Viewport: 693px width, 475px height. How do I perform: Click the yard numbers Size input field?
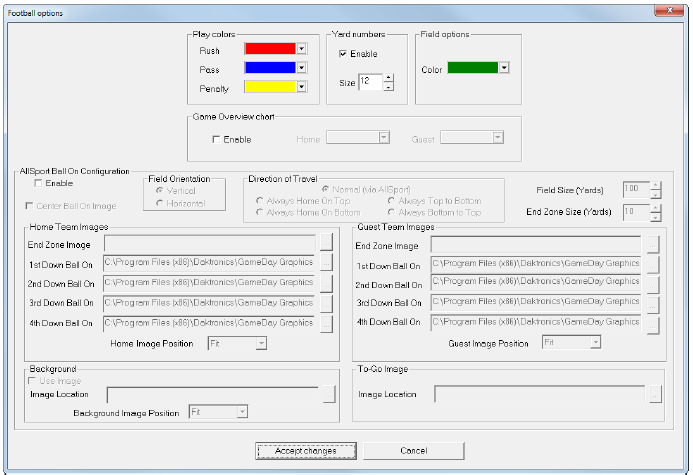(x=369, y=82)
